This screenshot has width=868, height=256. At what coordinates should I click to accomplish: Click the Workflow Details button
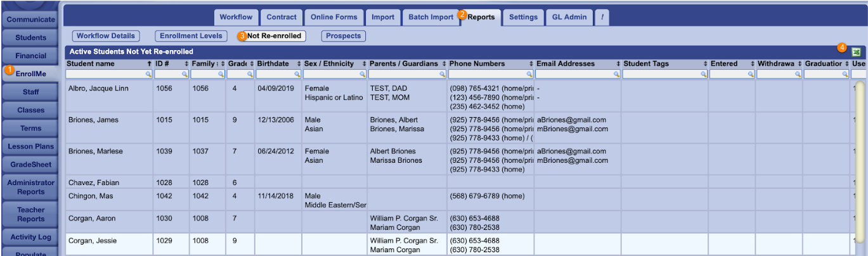click(106, 36)
